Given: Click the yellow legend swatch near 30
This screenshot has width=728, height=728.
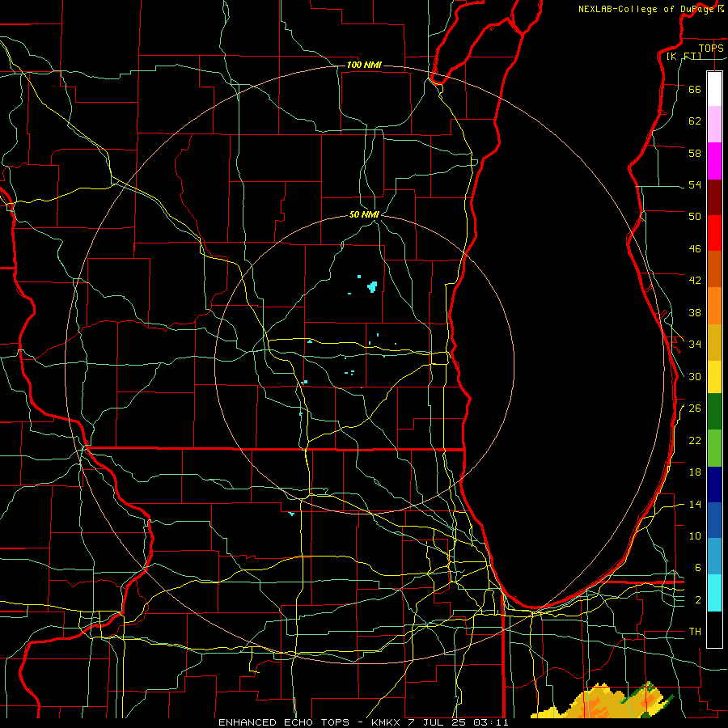Looking at the screenshot, I should point(714,377).
